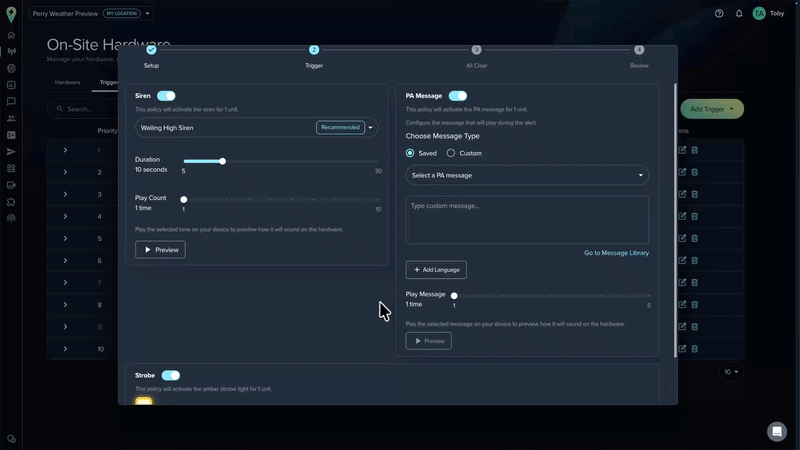Turn off the Strobe toggle
Image resolution: width=800 pixels, height=450 pixels.
coord(171,376)
